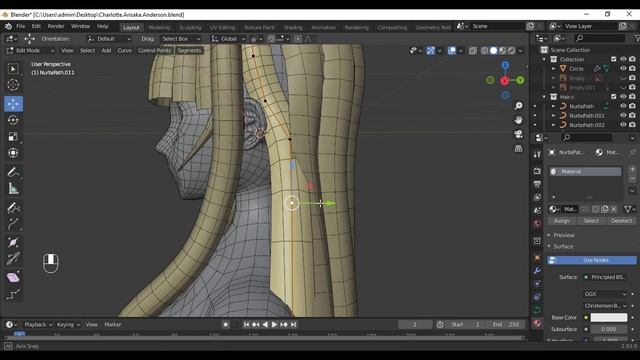The height and width of the screenshot is (360, 640).
Task: Toggle X-ray display in viewport header
Action: click(473, 51)
